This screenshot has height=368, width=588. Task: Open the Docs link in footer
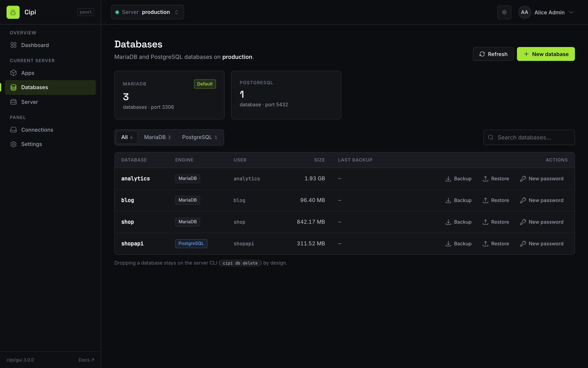[86, 360]
